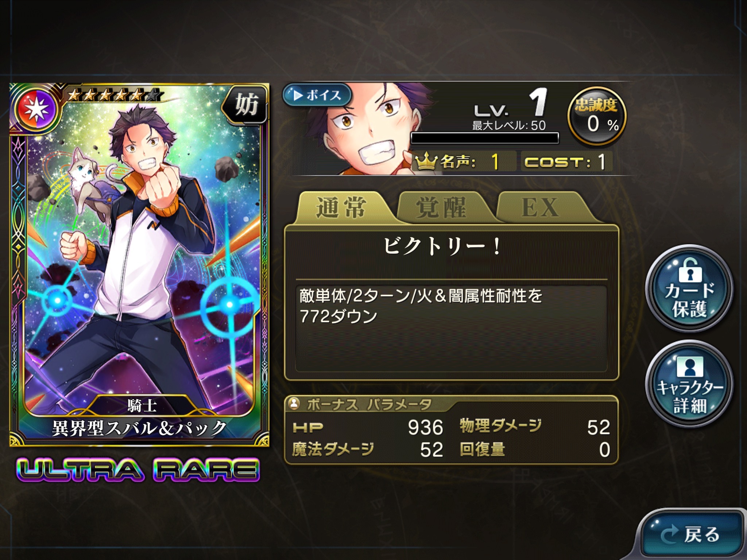This screenshot has width=747, height=560.
Task: Tap the crown 名声 icon
Action: [x=426, y=162]
